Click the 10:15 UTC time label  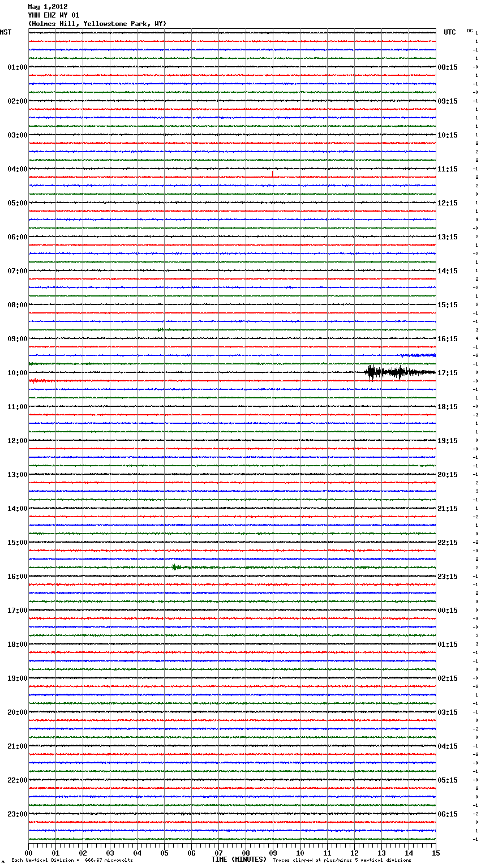click(448, 135)
